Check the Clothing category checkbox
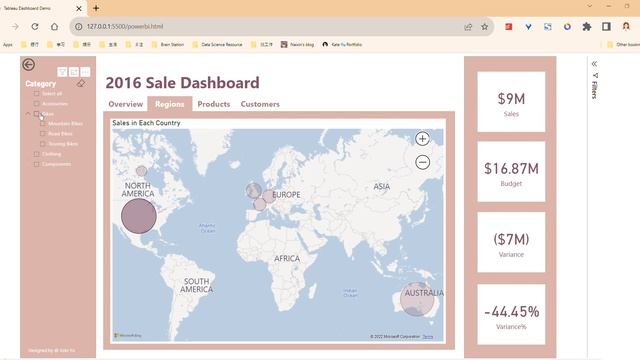Image resolution: width=640 pixels, height=360 pixels. (x=37, y=154)
